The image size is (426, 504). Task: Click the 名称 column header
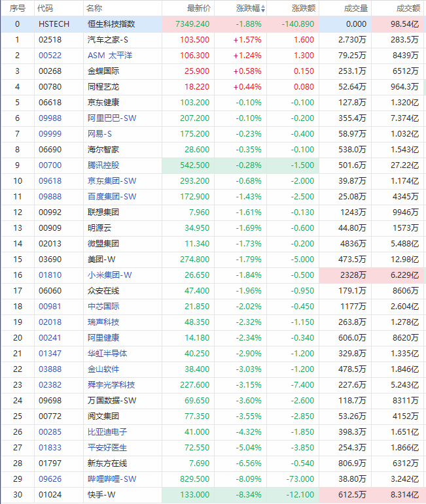[x=94, y=8]
